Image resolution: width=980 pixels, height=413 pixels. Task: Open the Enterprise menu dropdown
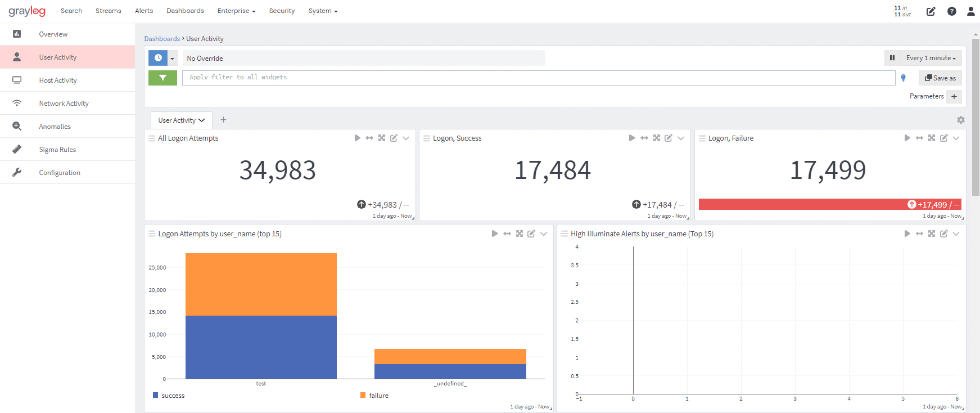(x=236, y=11)
